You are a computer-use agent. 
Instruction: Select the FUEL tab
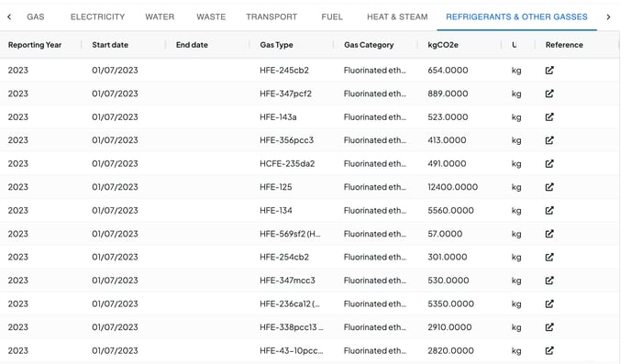[x=332, y=17]
